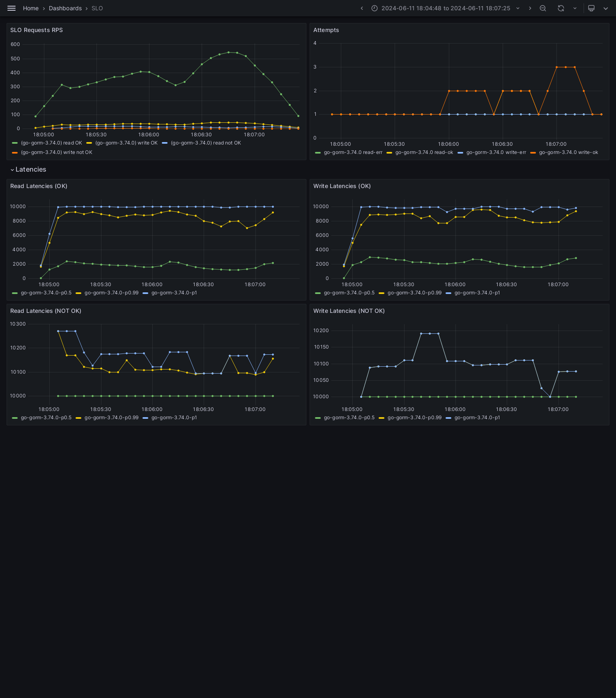Click the SLO breadcrumb
The image size is (616, 698).
(x=97, y=8)
